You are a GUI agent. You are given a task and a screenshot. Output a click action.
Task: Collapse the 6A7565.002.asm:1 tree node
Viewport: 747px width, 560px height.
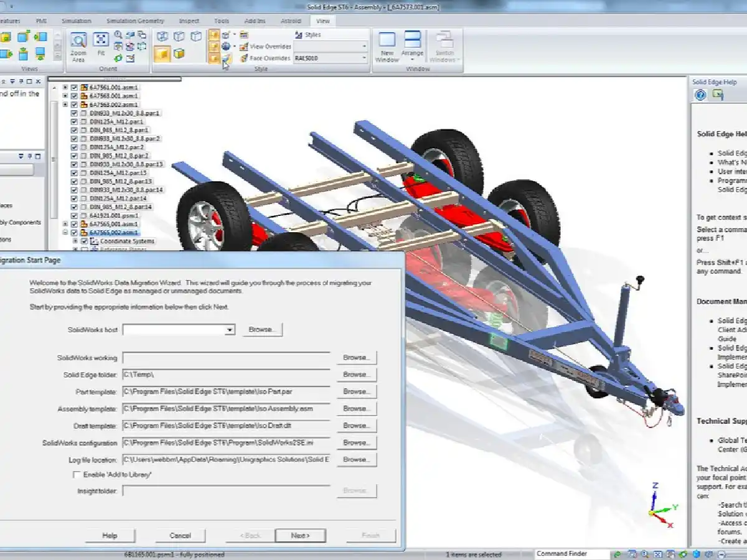point(65,232)
